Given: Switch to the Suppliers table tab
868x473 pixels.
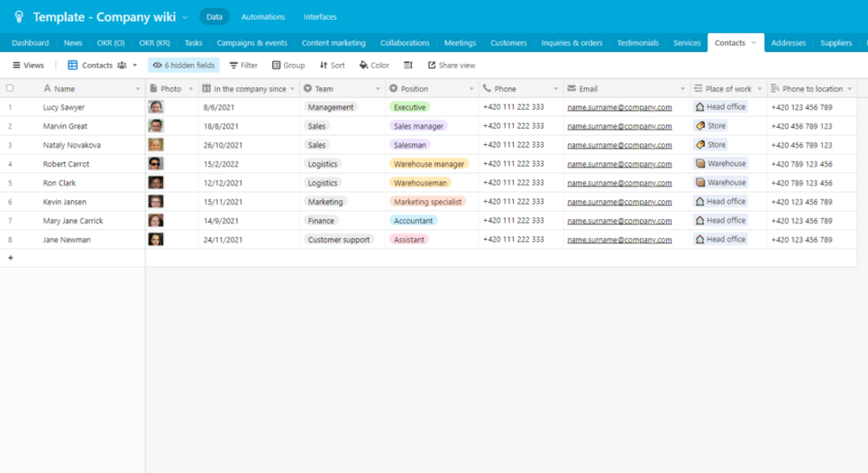Looking at the screenshot, I should click(836, 42).
